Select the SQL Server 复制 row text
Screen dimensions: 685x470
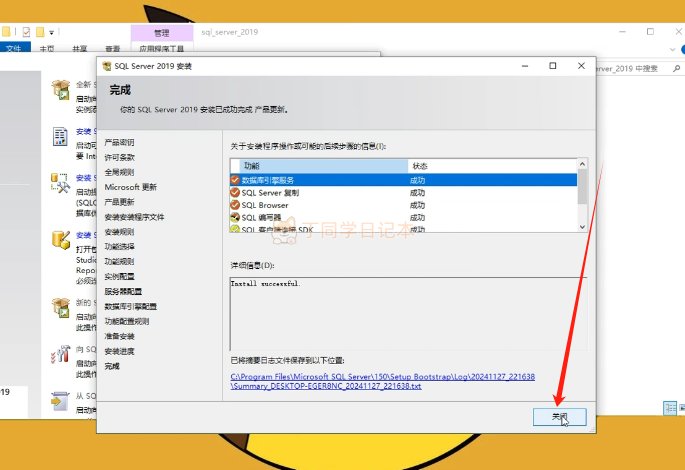click(270, 193)
